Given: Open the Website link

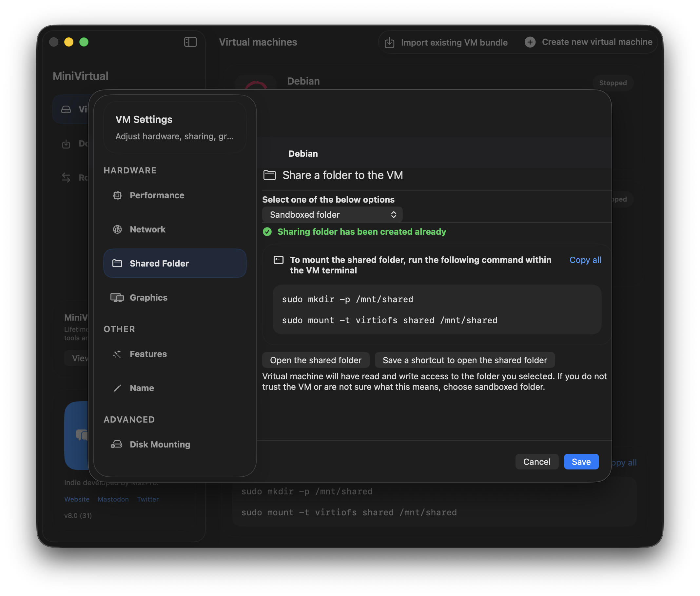Looking at the screenshot, I should (77, 499).
